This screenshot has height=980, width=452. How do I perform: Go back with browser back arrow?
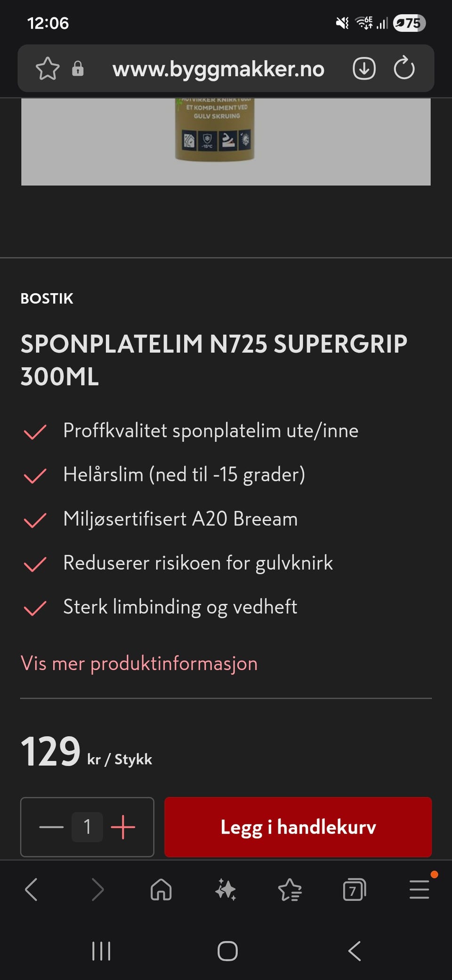click(x=32, y=890)
